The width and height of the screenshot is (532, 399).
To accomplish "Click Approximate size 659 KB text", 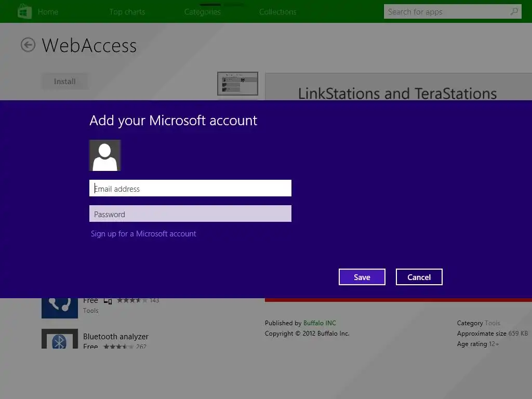I will click(493, 334).
